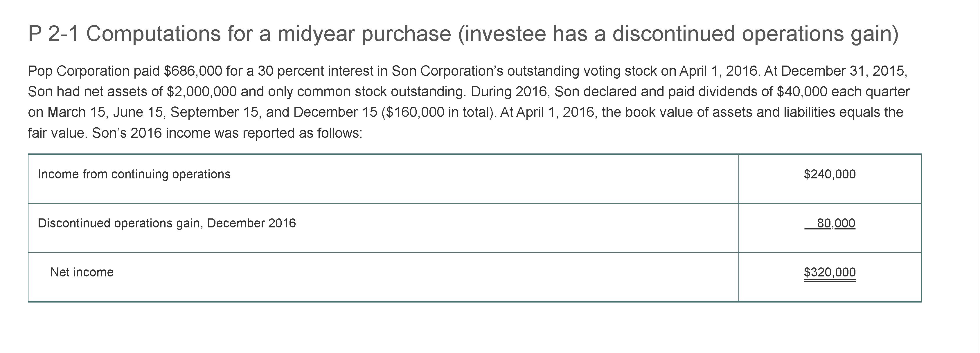Select the $2,000,000 net assets figure
This screenshot has width=980, height=353.
pos(202,92)
